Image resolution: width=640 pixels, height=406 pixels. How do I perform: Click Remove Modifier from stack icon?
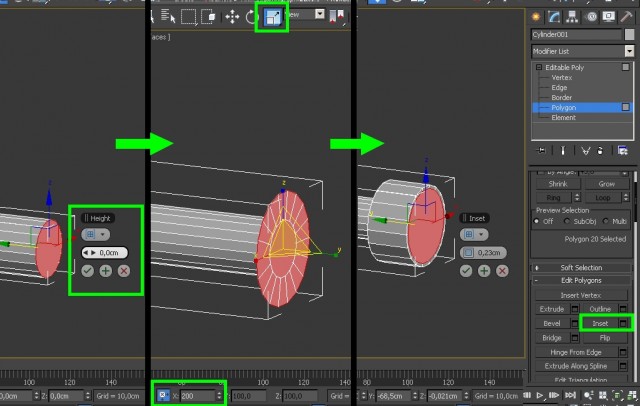click(600, 151)
